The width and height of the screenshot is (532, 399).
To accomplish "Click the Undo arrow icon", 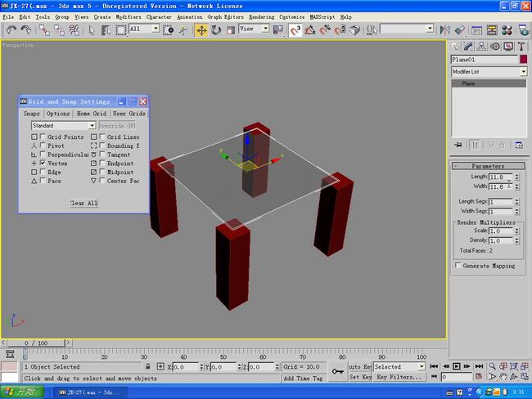I will point(11,30).
